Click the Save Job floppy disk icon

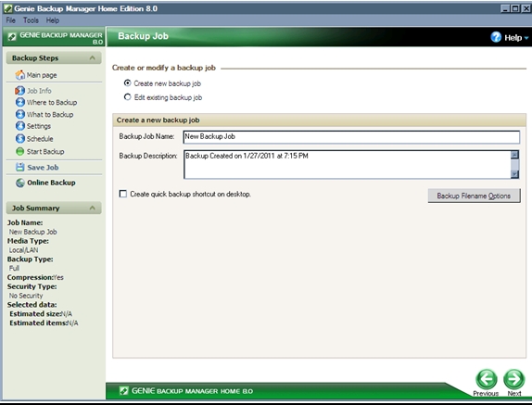[x=20, y=167]
